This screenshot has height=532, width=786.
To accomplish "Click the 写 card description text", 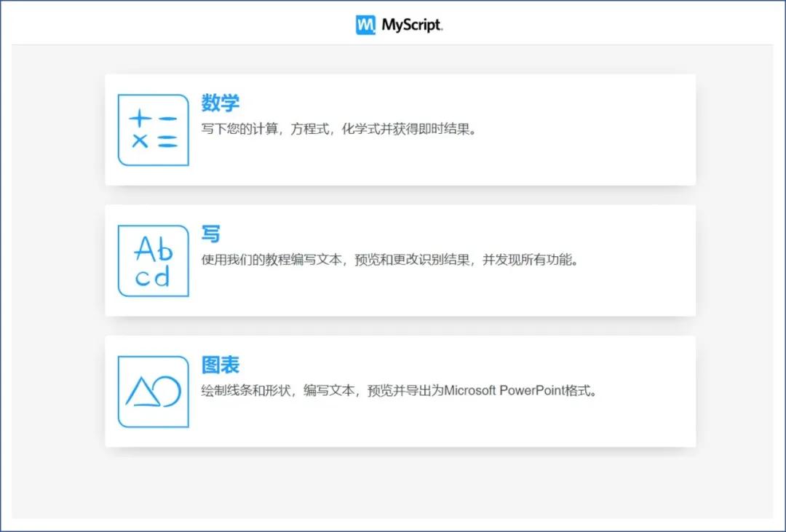I will coord(391,259).
